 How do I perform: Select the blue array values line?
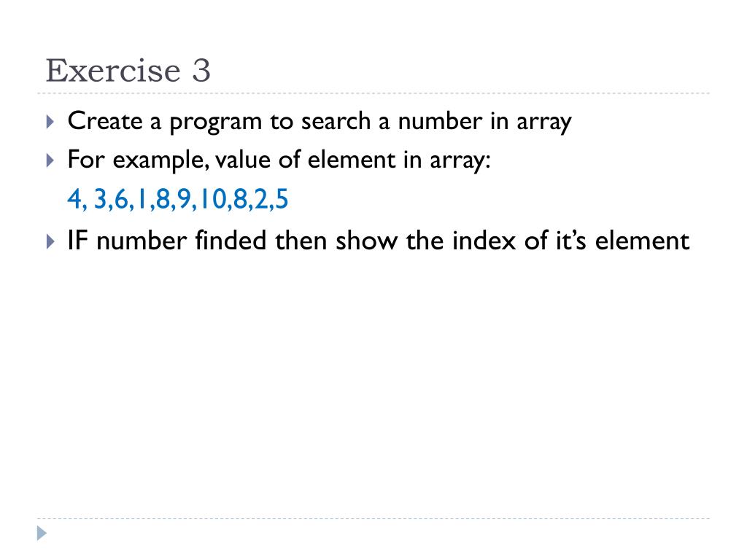[x=178, y=199]
